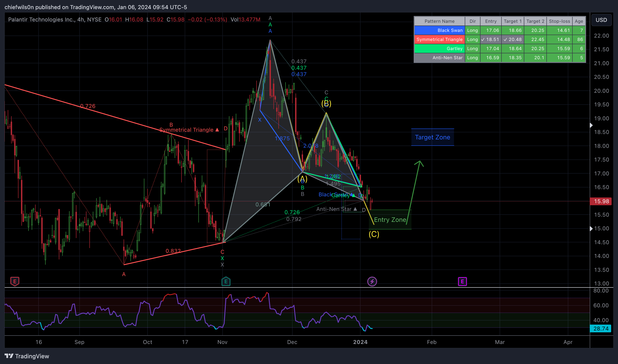Click the yellow (A) wave label
Image resolution: width=618 pixels, height=364 pixels.
[x=302, y=179]
